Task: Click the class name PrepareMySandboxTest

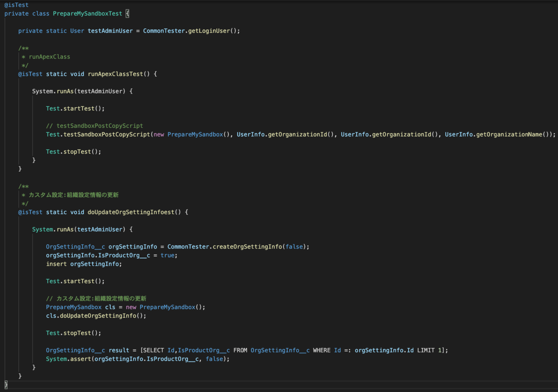Action: (87, 13)
